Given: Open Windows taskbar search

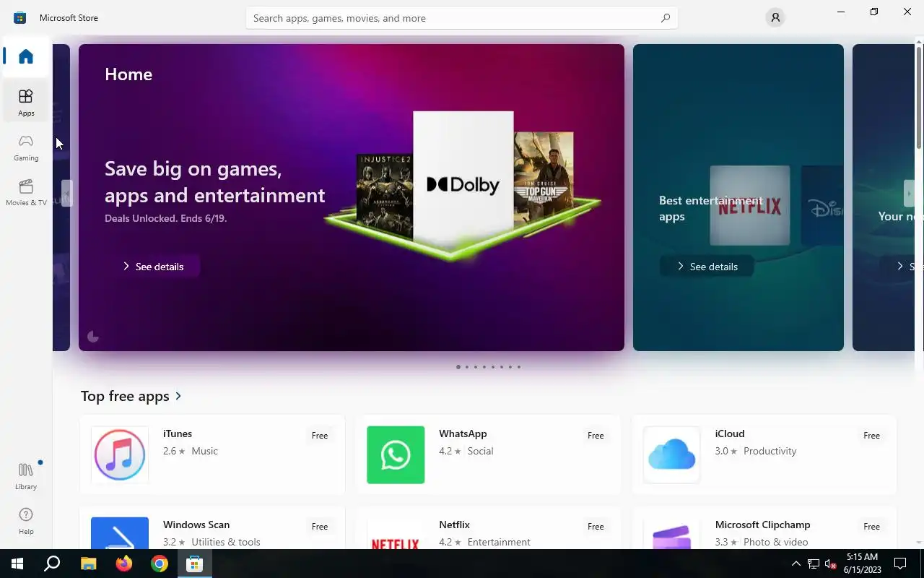Looking at the screenshot, I should point(52,564).
